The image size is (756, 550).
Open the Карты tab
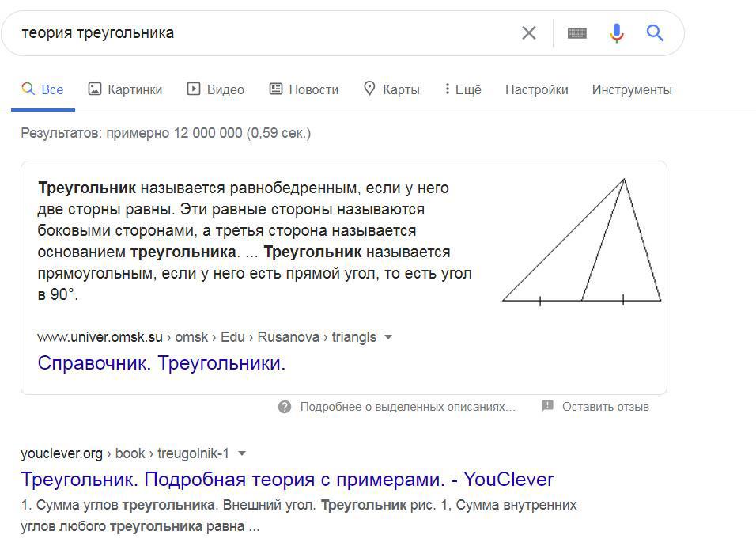pos(391,89)
